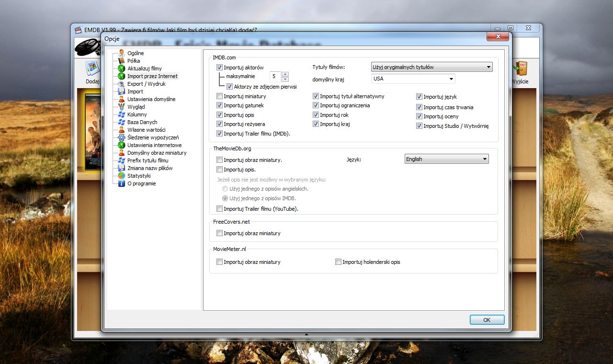The width and height of the screenshot is (613, 364).
Task: Decrease maksymalnie actors count
Action: click(x=285, y=79)
